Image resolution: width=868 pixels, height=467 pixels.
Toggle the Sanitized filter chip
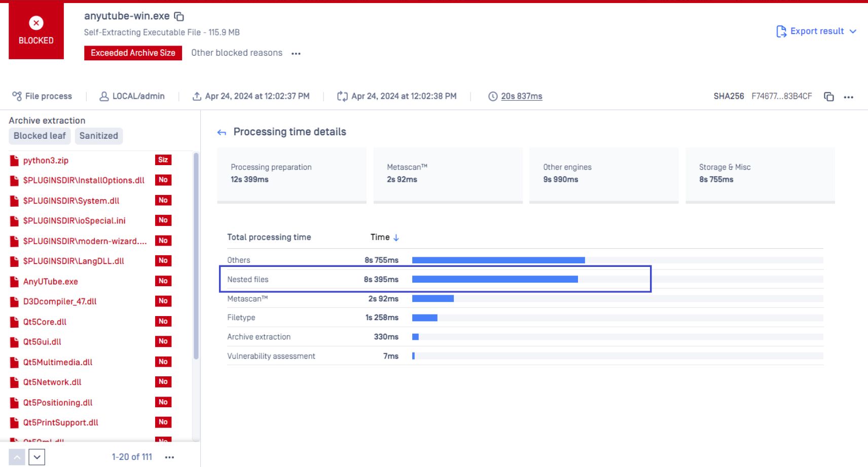[98, 136]
